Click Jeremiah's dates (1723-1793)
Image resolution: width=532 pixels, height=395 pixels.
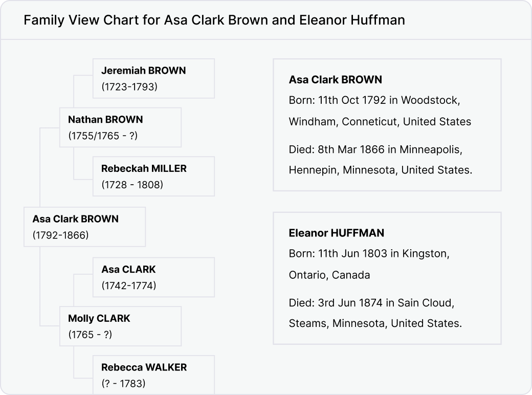(x=129, y=87)
